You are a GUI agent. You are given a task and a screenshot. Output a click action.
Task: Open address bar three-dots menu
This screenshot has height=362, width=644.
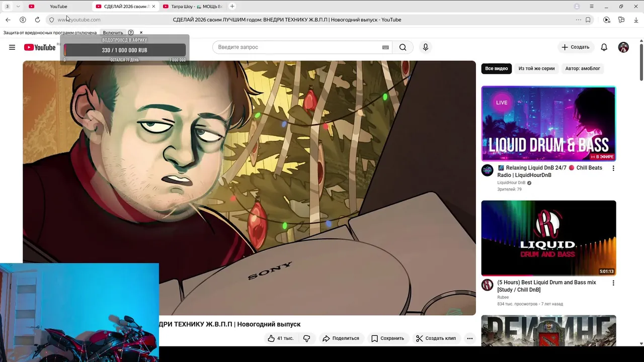tap(579, 20)
